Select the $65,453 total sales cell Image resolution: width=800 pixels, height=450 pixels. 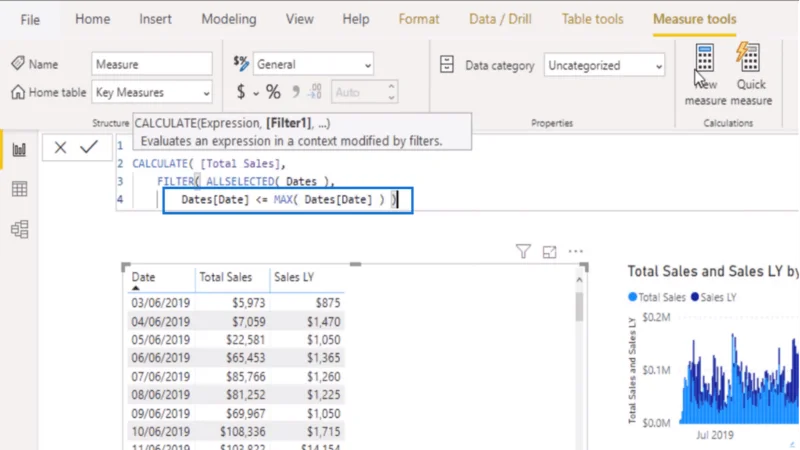pos(245,358)
